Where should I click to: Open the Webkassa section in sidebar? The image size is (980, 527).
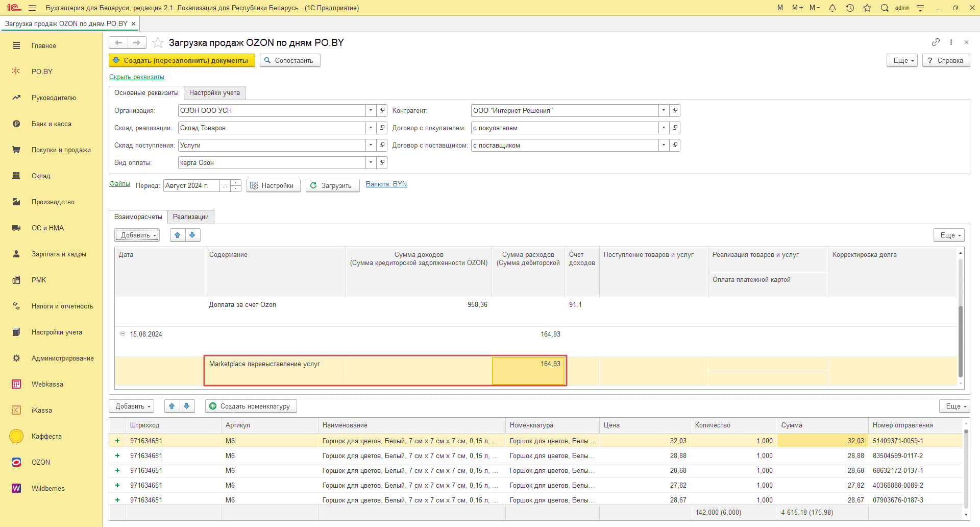pyautogui.click(x=47, y=384)
